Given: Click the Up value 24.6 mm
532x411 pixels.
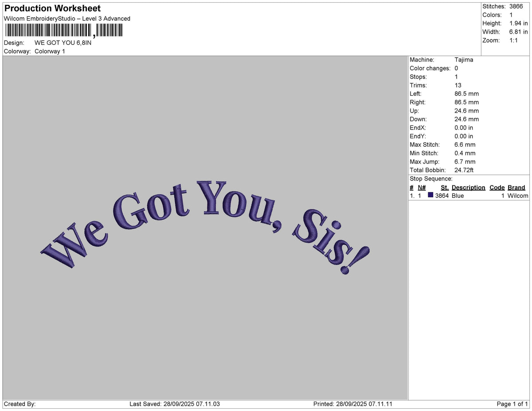Looking at the screenshot, I should [466, 111].
